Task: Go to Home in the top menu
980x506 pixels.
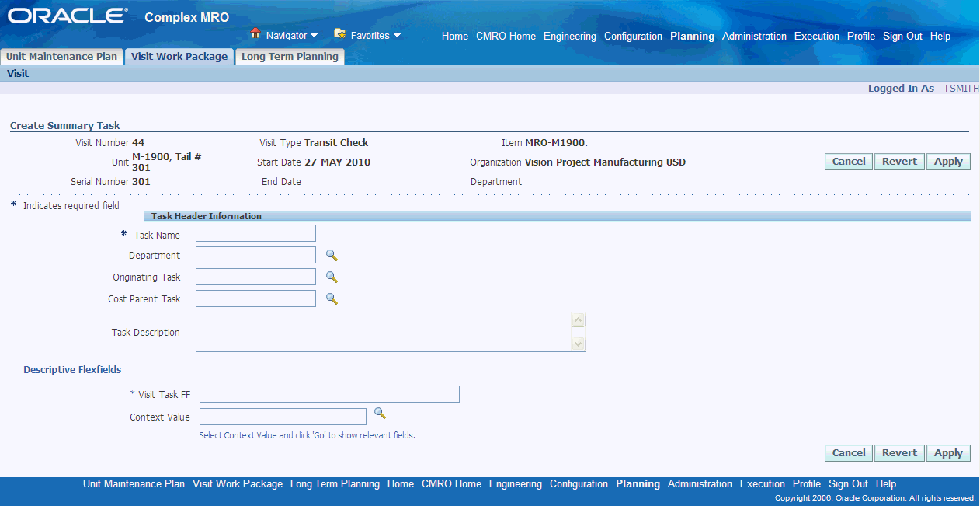Action: click(x=455, y=37)
